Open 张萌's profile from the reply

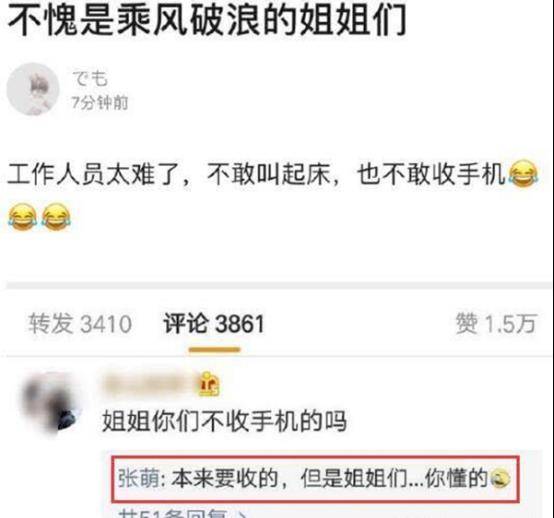pyautogui.click(x=138, y=479)
